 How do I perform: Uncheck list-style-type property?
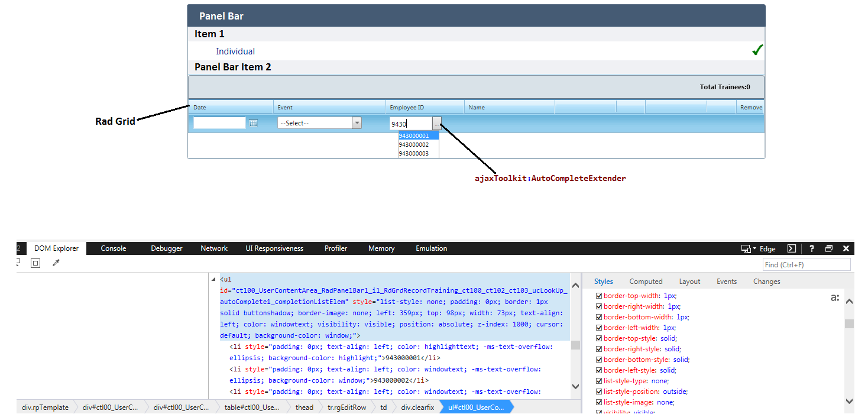coord(599,381)
